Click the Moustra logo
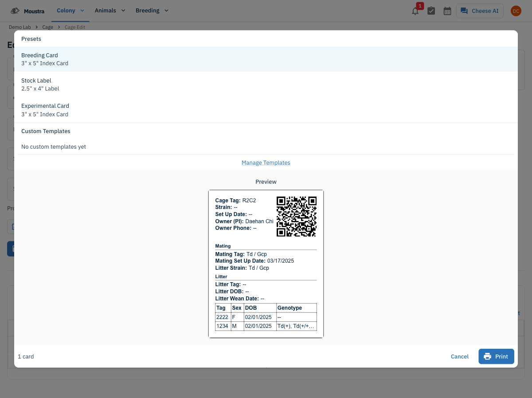 coord(27,11)
